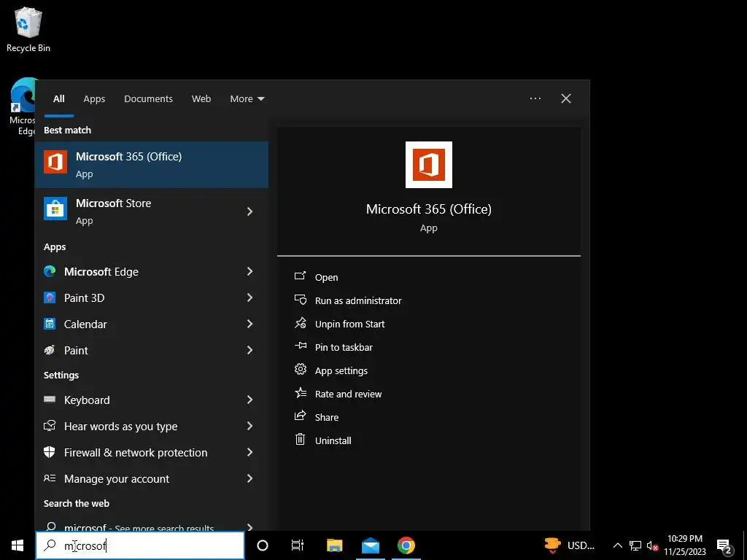Expand the Paint result chevron
Image resolution: width=747 pixels, height=560 pixels.
[x=249, y=351]
